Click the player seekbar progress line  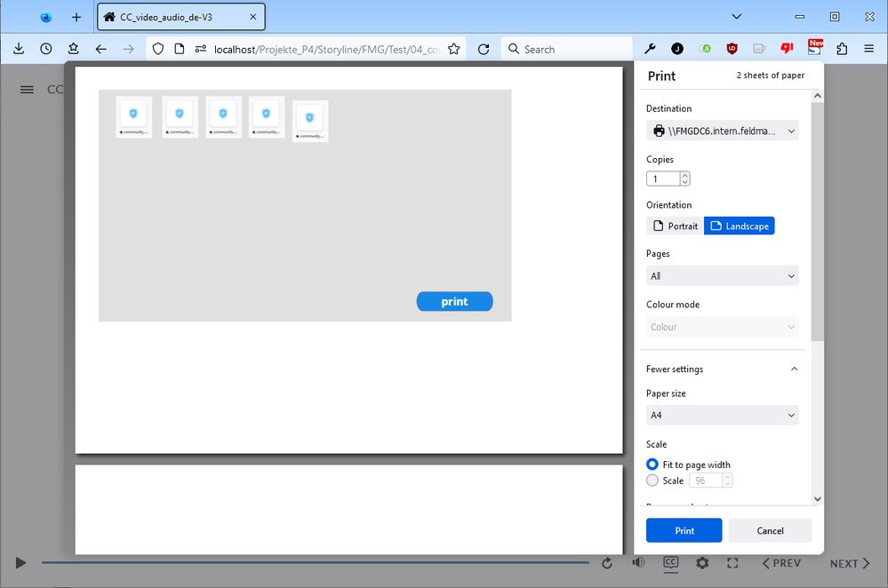pos(315,562)
